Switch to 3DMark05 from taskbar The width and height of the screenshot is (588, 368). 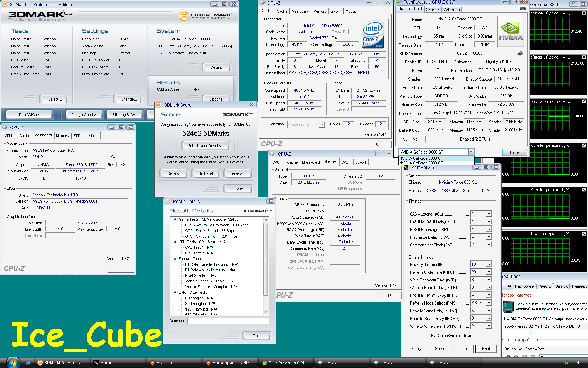61,363
